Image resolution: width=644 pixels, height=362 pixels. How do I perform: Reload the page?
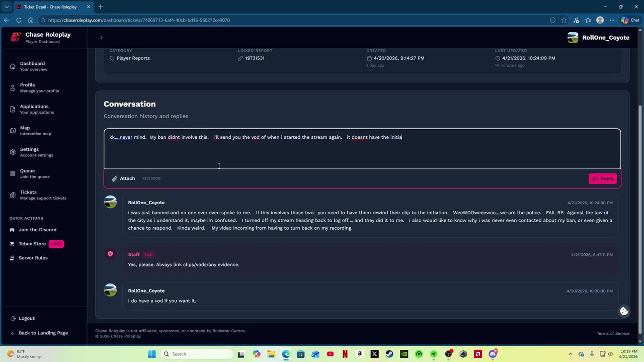click(19, 20)
